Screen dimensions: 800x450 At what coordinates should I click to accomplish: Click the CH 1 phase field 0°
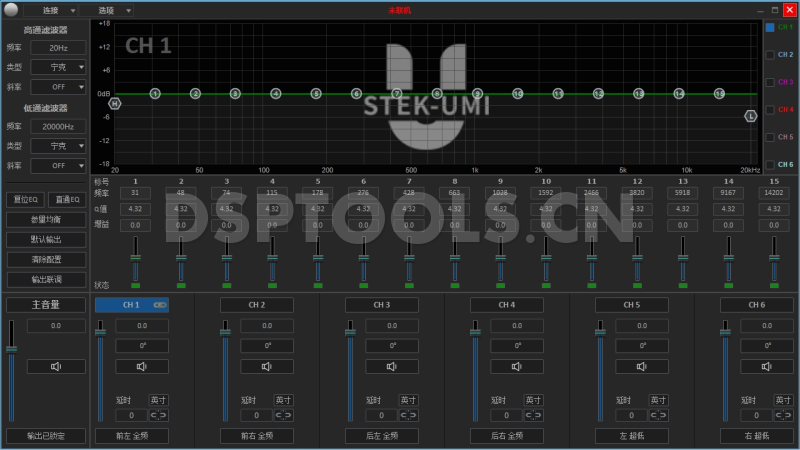coord(142,346)
